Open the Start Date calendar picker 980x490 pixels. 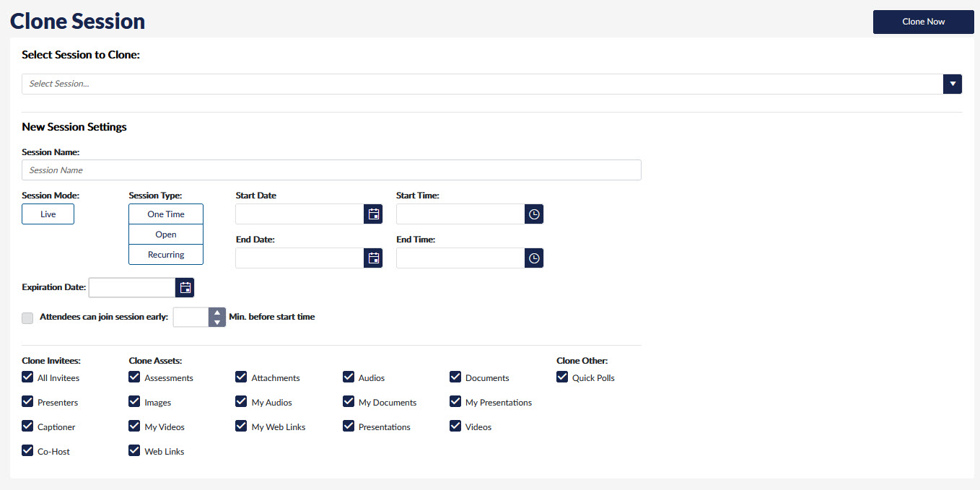pyautogui.click(x=373, y=214)
